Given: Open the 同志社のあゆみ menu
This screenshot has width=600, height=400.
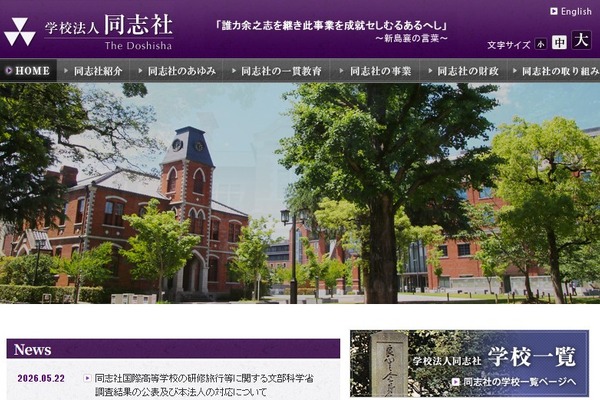Looking at the screenshot, I should click(x=177, y=71).
